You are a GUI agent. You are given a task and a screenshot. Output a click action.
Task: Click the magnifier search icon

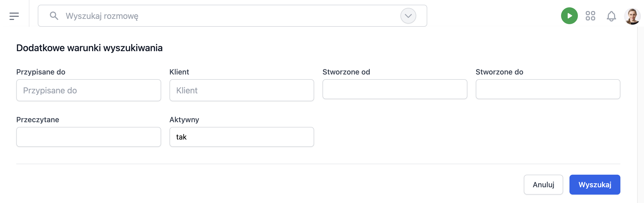[54, 16]
